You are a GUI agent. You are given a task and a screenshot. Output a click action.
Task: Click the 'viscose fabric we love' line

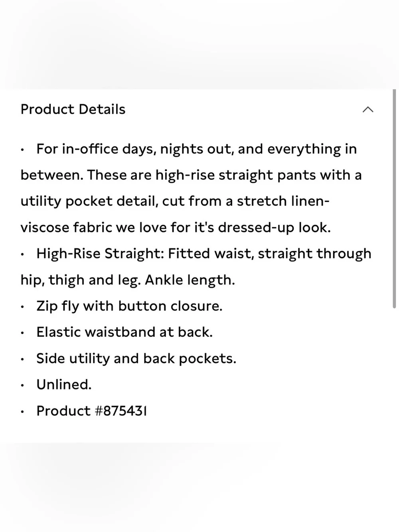[x=176, y=227]
